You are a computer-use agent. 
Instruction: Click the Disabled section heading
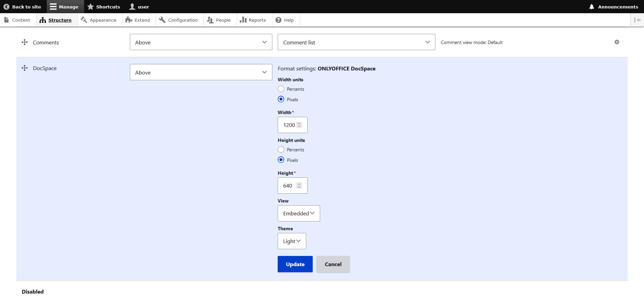point(33,292)
